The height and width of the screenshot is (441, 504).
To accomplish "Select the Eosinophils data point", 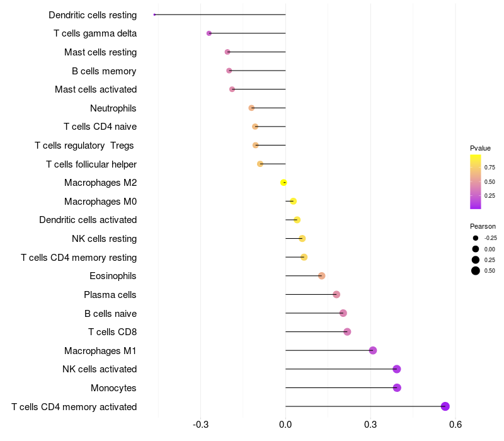I will (322, 276).
